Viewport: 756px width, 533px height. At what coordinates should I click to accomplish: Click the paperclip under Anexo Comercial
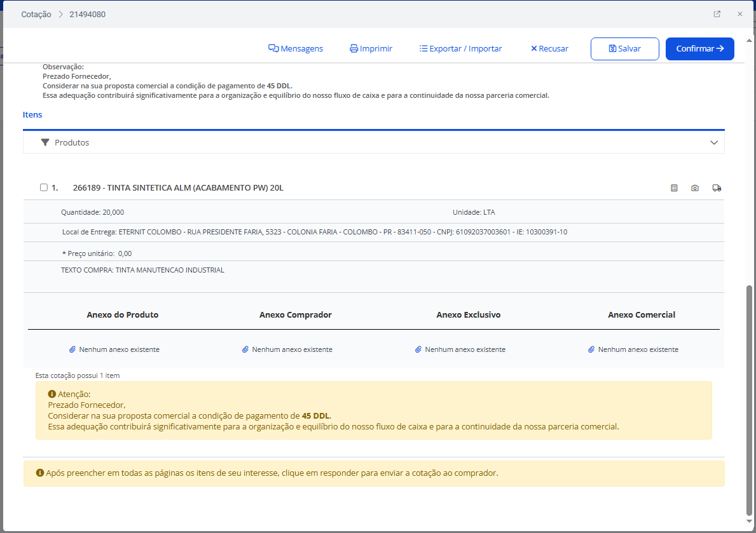click(x=591, y=349)
